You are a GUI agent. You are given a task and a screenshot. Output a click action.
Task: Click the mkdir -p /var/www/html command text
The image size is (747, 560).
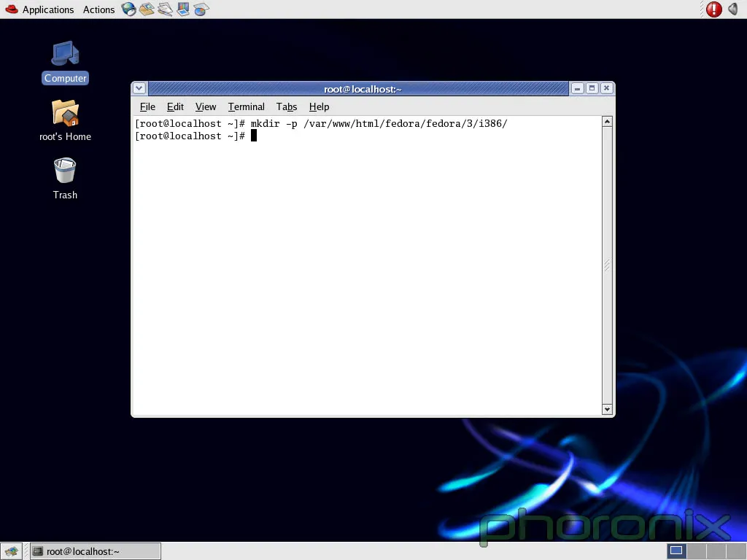pyautogui.click(x=379, y=124)
